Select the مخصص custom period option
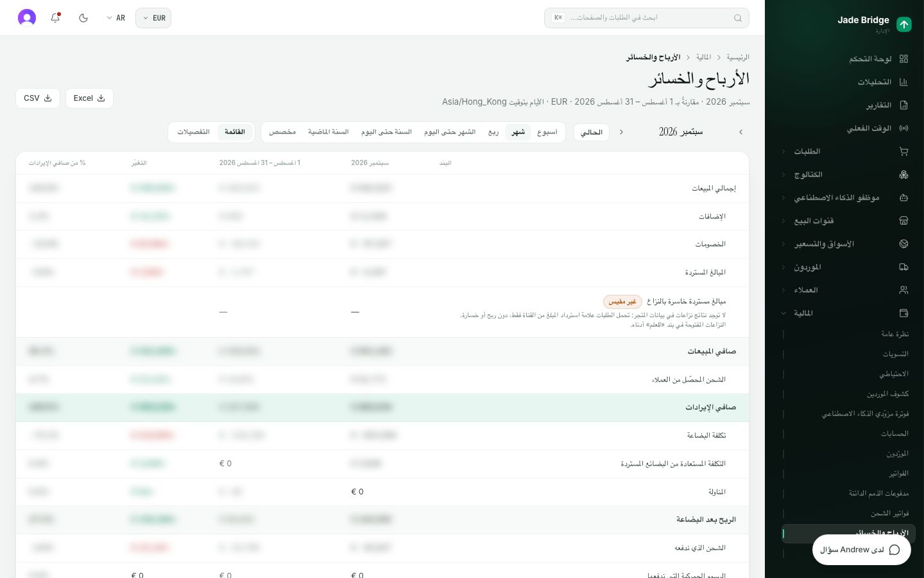924x578 pixels. tap(282, 132)
